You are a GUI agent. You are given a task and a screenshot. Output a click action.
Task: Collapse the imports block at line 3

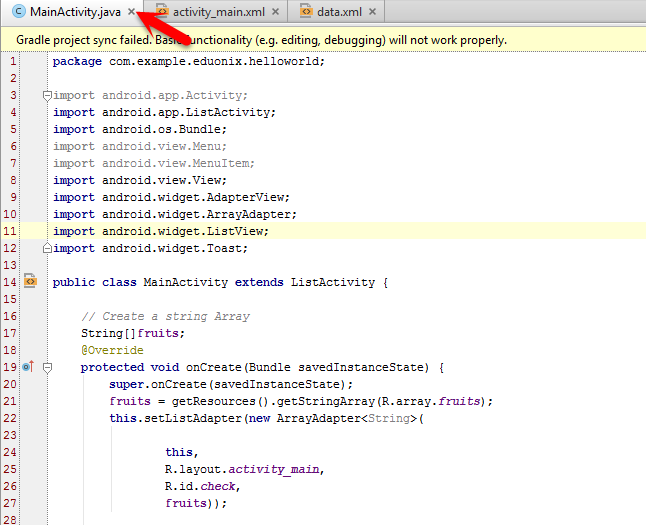point(47,96)
